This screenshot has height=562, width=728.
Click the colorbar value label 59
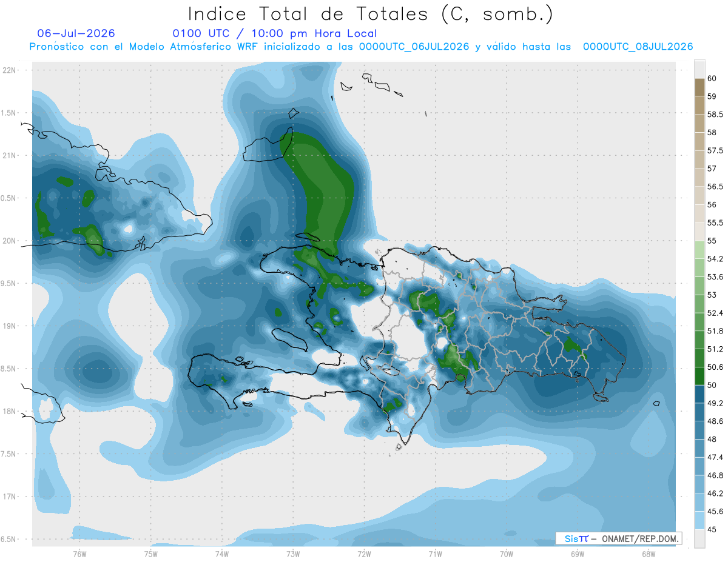coord(712,96)
